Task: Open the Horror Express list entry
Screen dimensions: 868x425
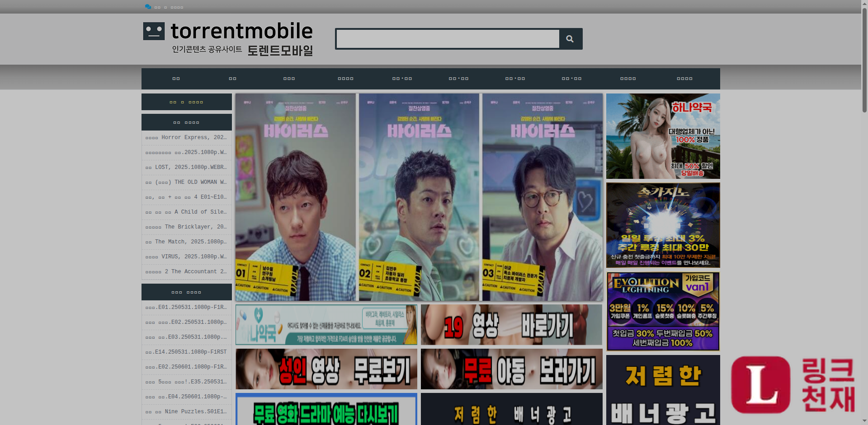Action: tap(186, 138)
